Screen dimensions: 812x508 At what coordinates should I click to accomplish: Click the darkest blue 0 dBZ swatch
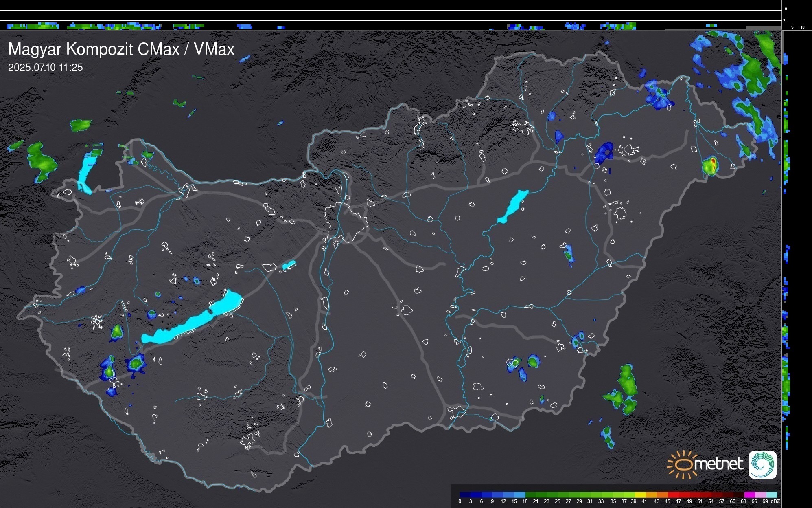465,495
